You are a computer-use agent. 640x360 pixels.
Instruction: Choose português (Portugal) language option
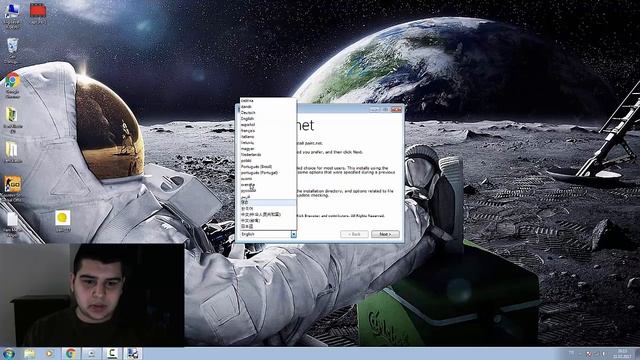point(267,173)
